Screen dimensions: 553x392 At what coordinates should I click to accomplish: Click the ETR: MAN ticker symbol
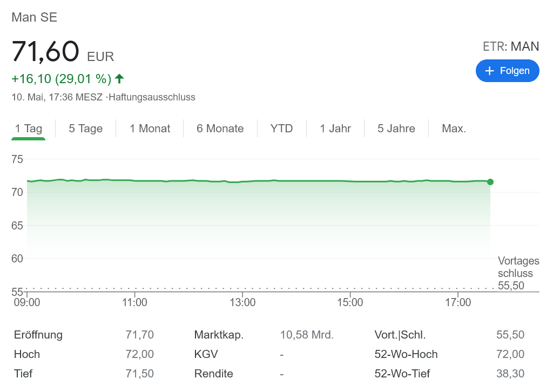511,46
